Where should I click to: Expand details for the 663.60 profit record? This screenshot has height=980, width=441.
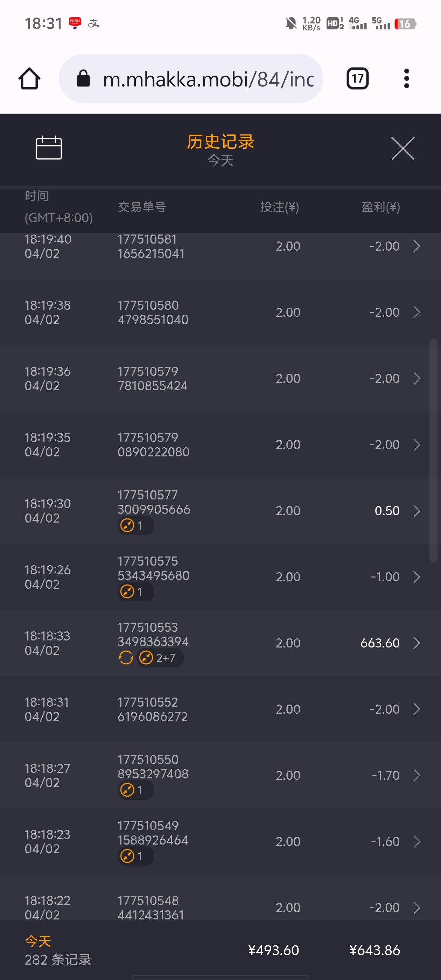[x=416, y=643]
